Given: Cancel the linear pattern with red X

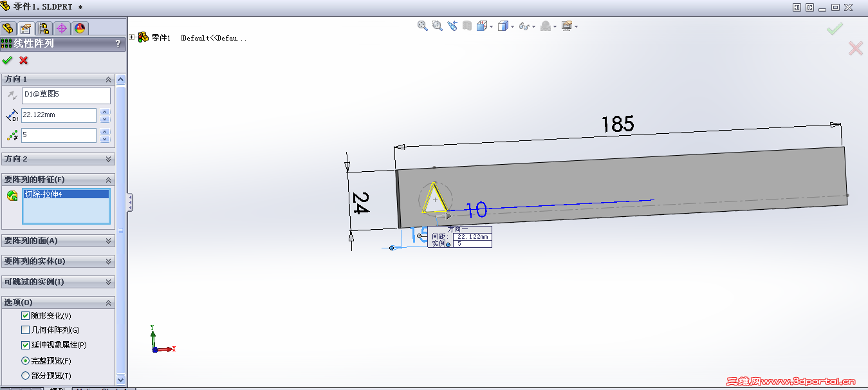Looking at the screenshot, I should click(x=24, y=60).
